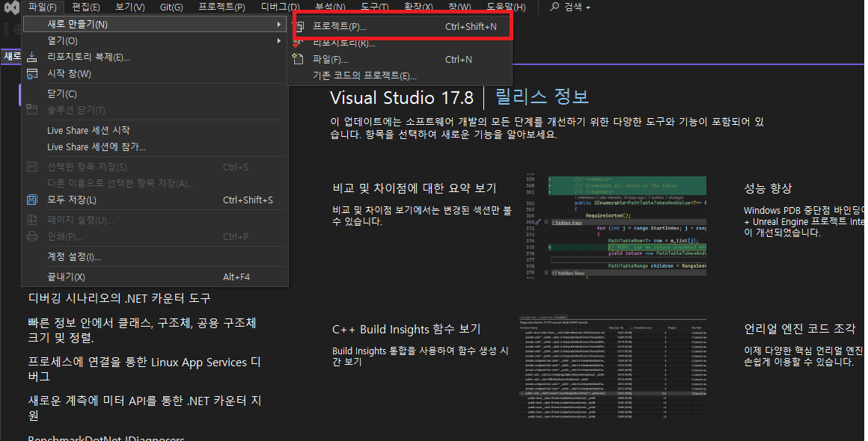Click the new project icon in submenu

pos(299,26)
